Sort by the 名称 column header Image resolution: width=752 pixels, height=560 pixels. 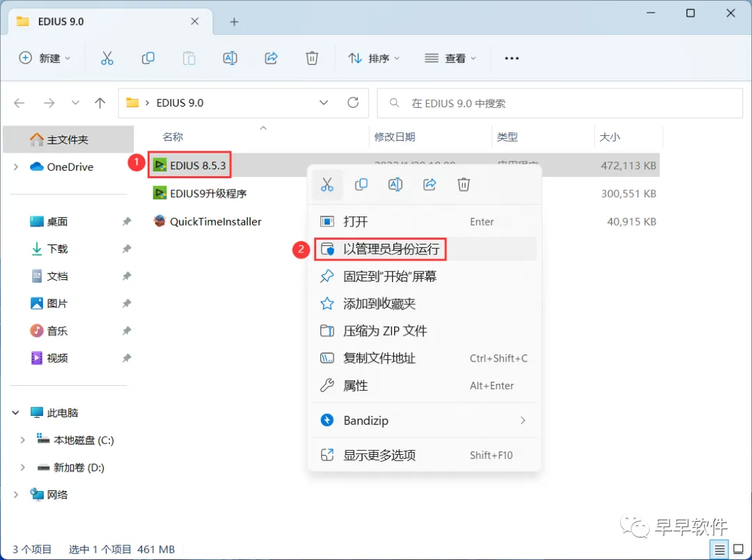(173, 137)
